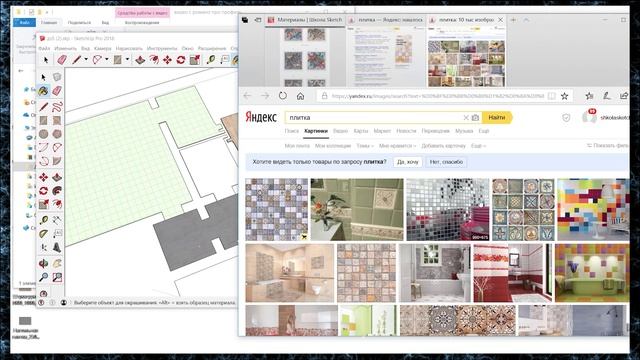Screen dimensions: 640x360
Task: Choose the Zoom magnifier tool
Action: pos(43,277)
